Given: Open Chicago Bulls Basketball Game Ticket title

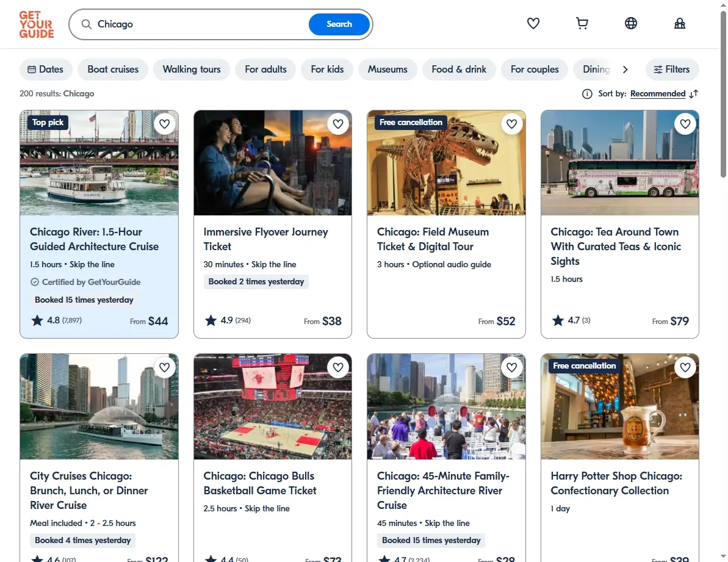Looking at the screenshot, I should pyautogui.click(x=259, y=483).
